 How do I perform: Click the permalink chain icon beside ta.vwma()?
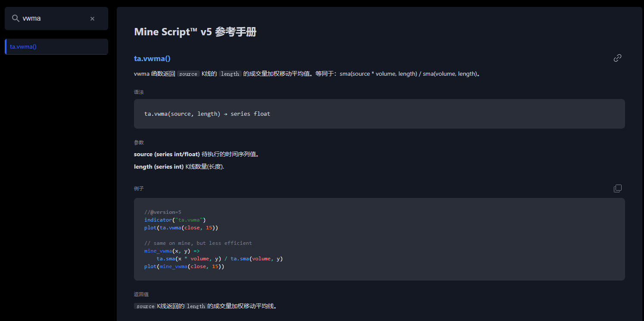pos(617,58)
